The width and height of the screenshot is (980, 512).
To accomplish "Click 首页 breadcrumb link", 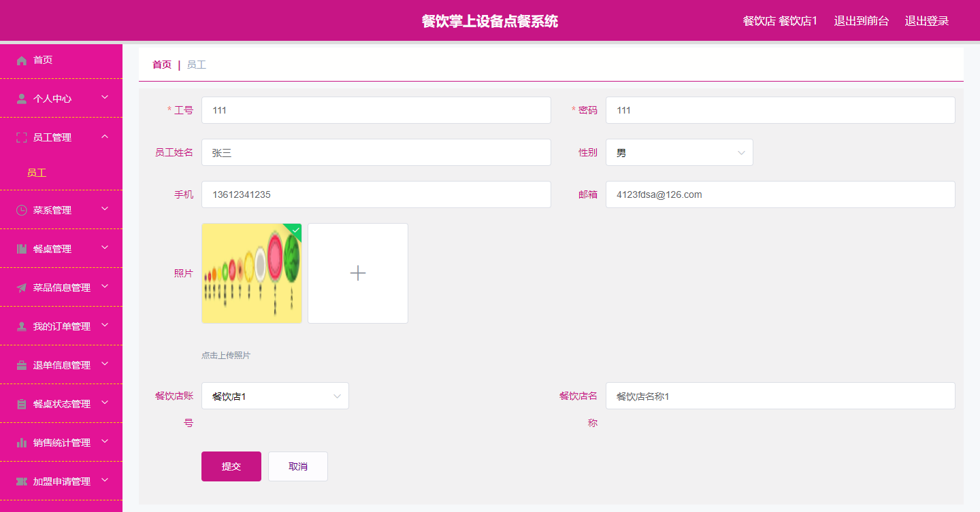I will (x=162, y=65).
